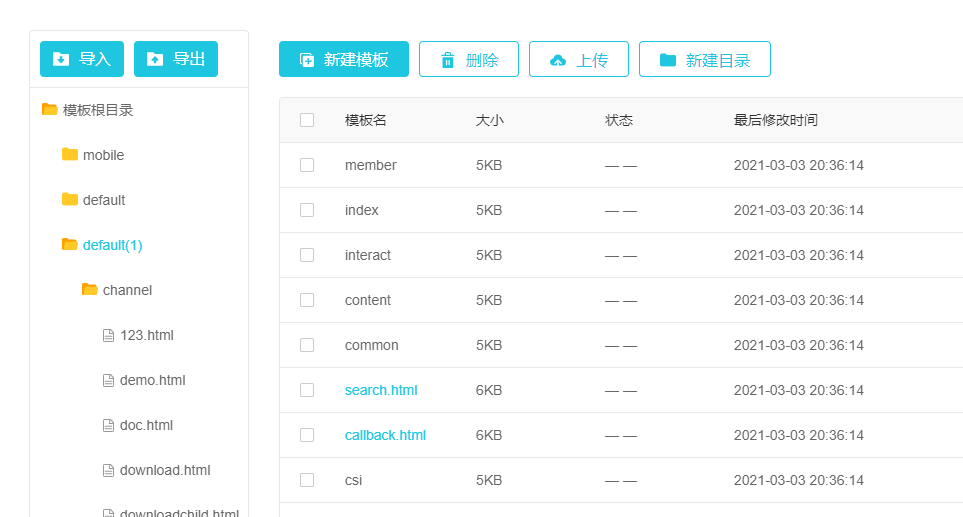Click the trash icon in the delete button
Screen dimensions: 963x517
click(448, 60)
